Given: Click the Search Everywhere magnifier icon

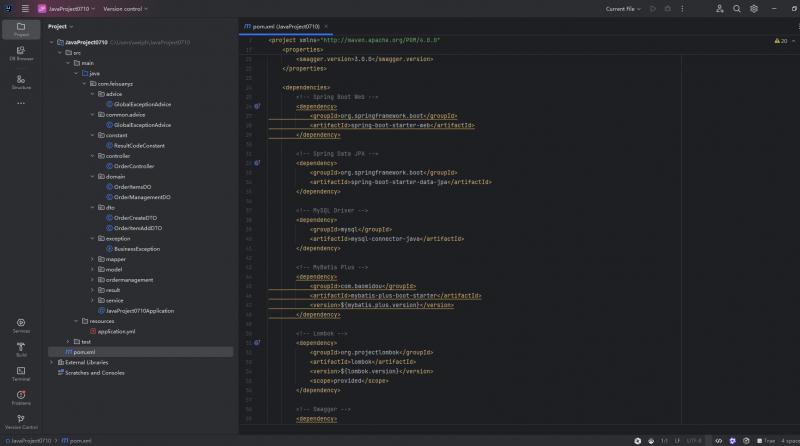Looking at the screenshot, I should tap(737, 9).
